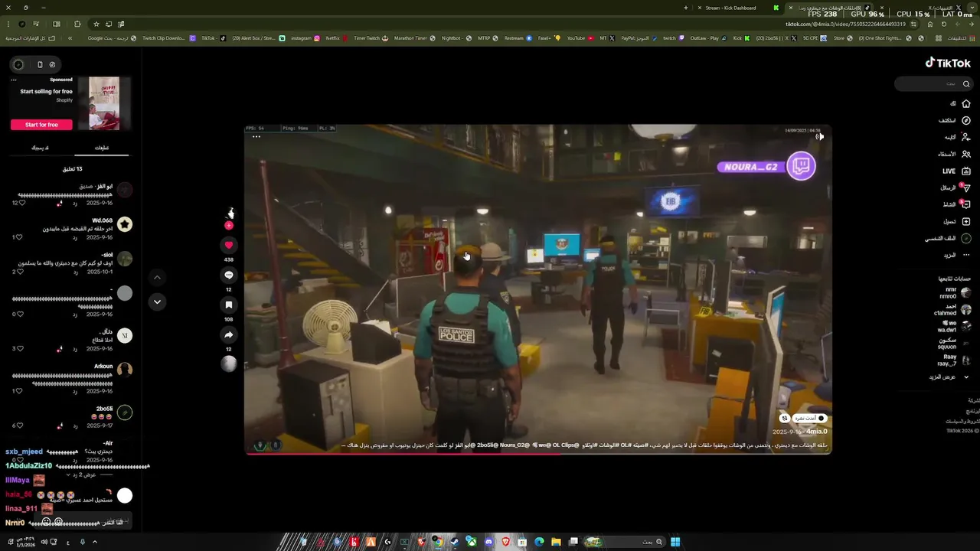
Task: Open comments via speech bubble icon
Action: [x=228, y=275]
